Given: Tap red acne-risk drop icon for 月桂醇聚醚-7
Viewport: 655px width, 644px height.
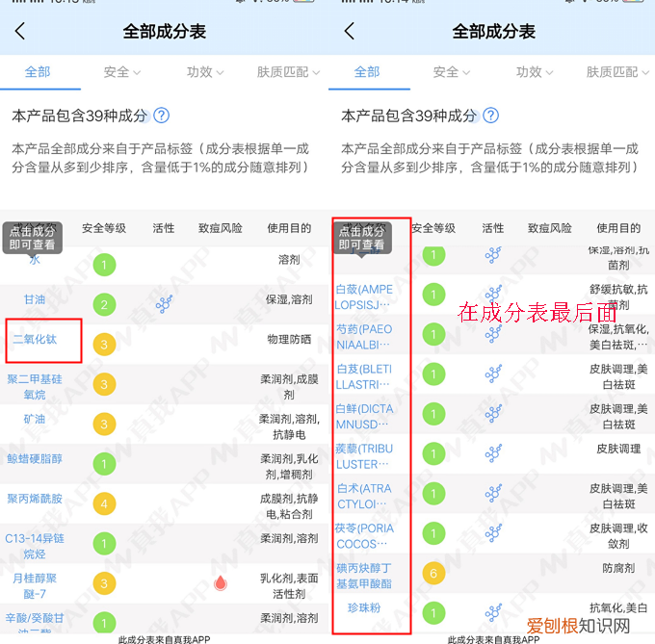Looking at the screenshot, I should [x=221, y=583].
